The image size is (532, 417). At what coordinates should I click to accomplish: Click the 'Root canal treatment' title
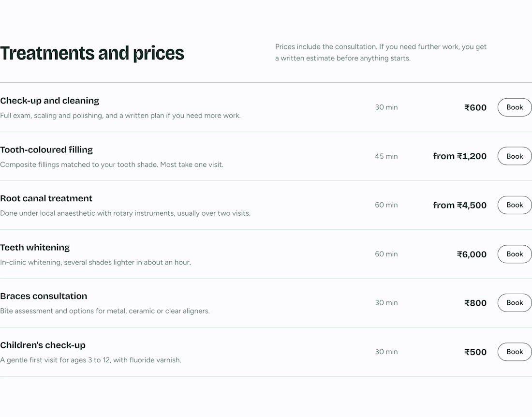46,198
